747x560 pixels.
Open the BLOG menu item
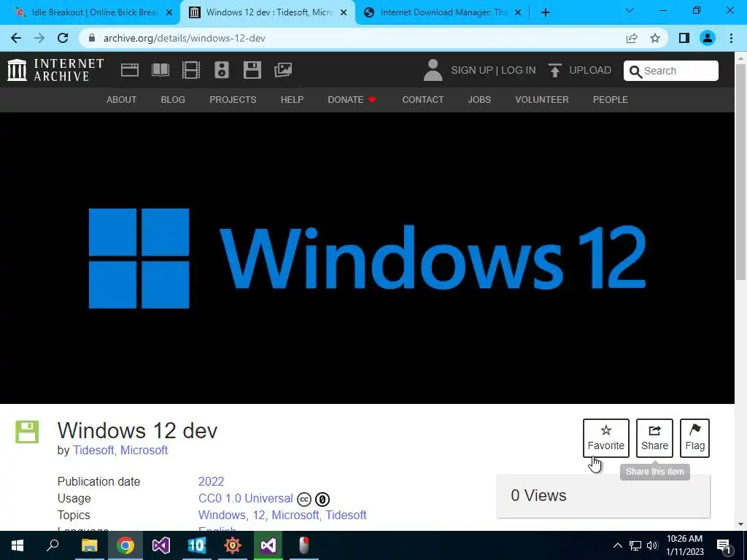tap(173, 99)
